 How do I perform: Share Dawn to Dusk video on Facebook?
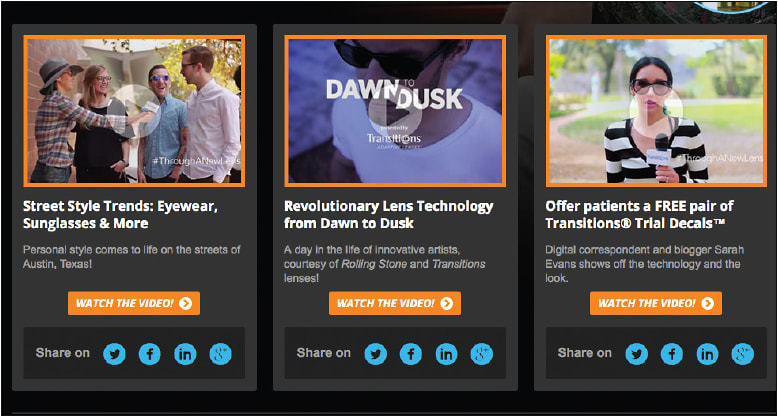411,354
